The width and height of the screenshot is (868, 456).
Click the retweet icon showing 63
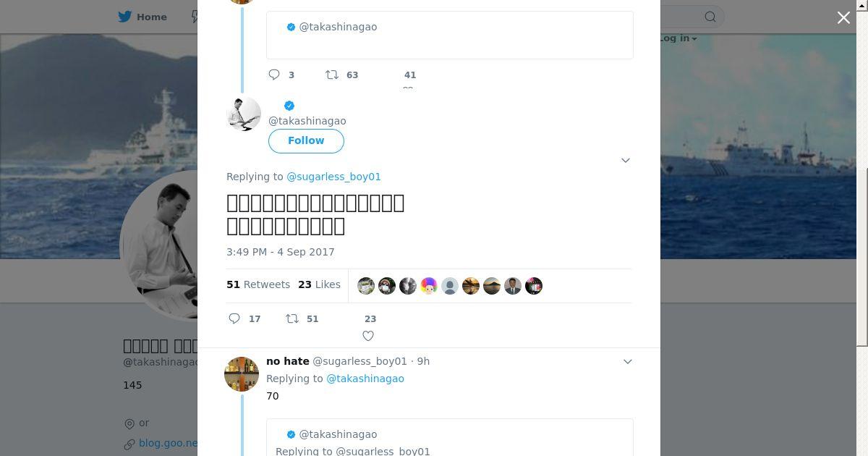coord(332,75)
